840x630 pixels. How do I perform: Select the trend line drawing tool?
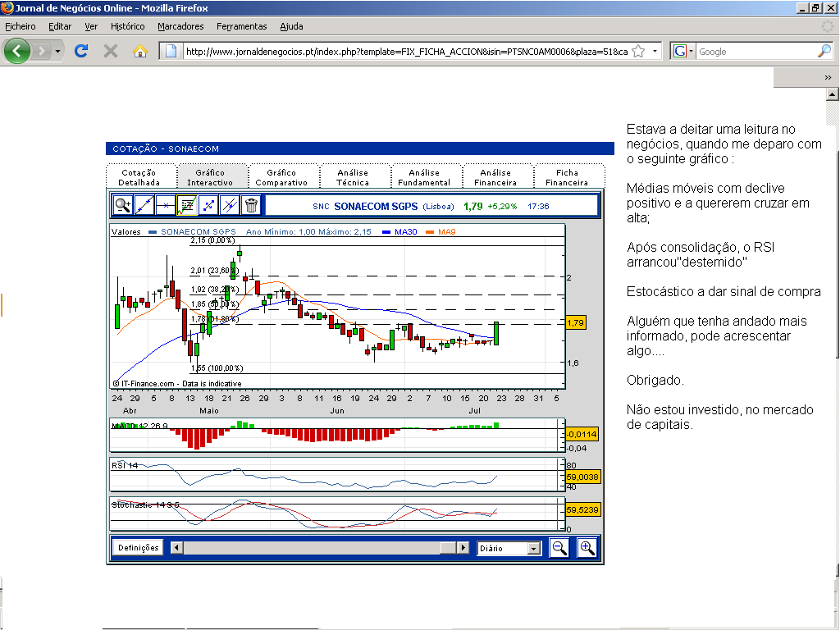144,205
